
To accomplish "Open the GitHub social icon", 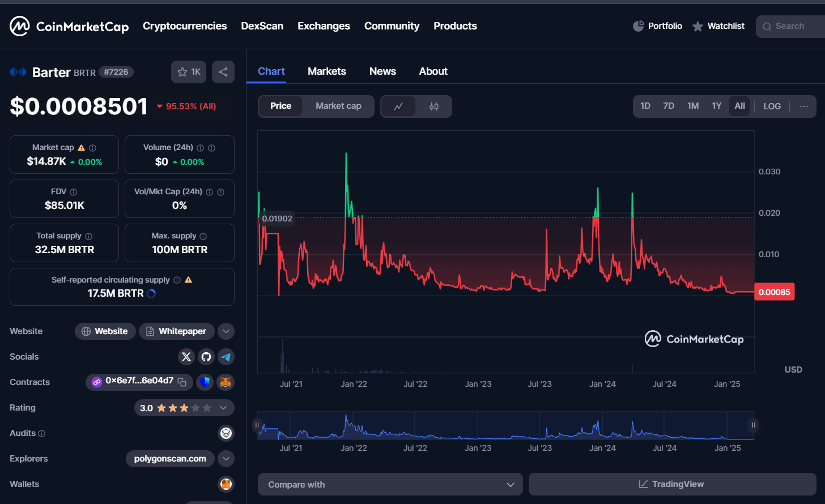I will [206, 357].
